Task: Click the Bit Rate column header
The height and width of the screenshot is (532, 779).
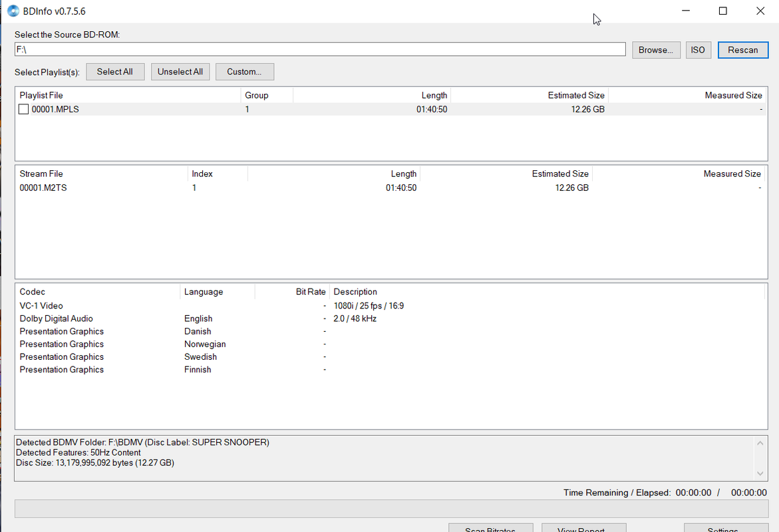Action: [292, 292]
